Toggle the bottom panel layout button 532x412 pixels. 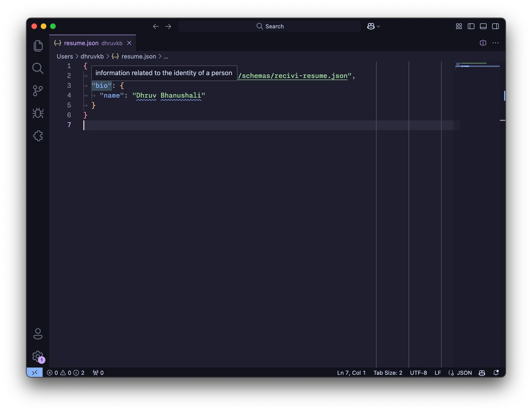[483, 26]
